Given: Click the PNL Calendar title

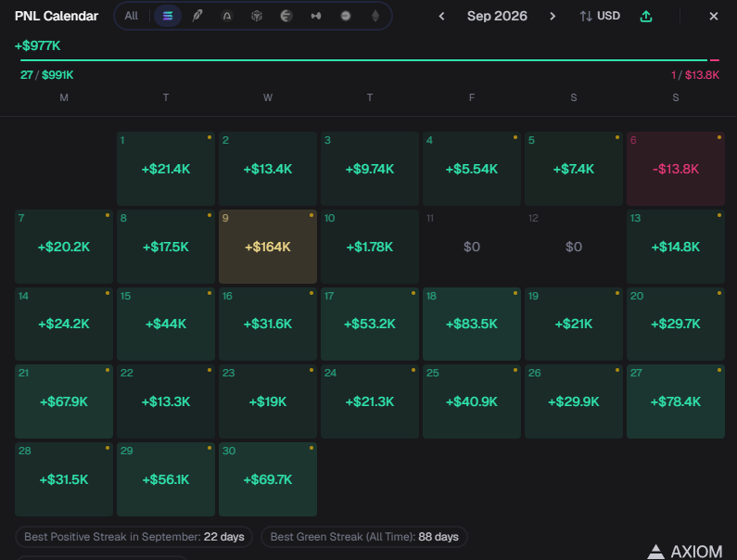Looking at the screenshot, I should point(57,16).
